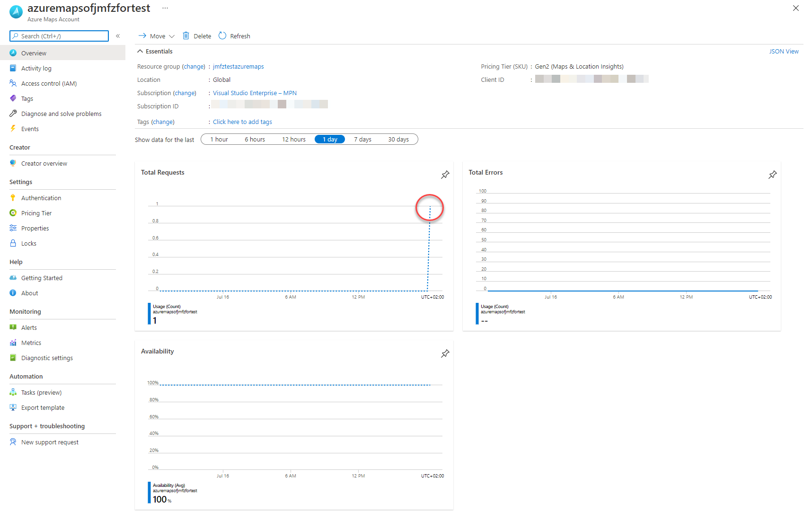Click the Refresh circular arrow icon
The image size is (812, 521).
coord(222,36)
